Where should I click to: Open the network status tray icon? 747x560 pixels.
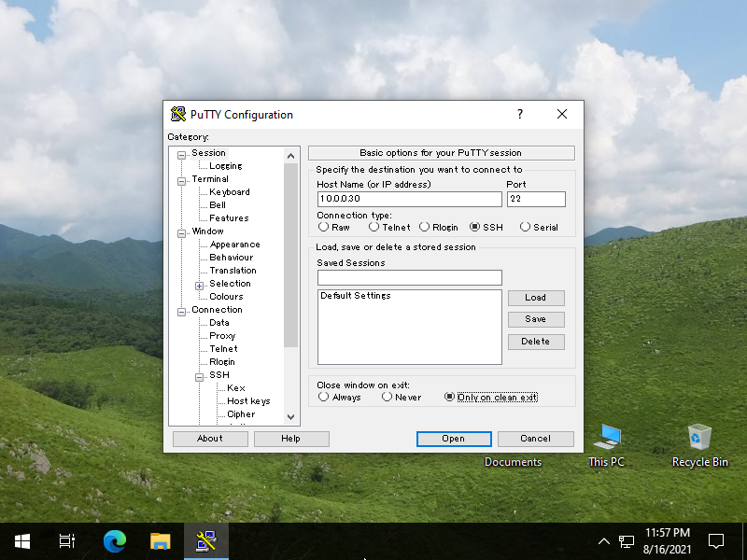[x=626, y=541]
